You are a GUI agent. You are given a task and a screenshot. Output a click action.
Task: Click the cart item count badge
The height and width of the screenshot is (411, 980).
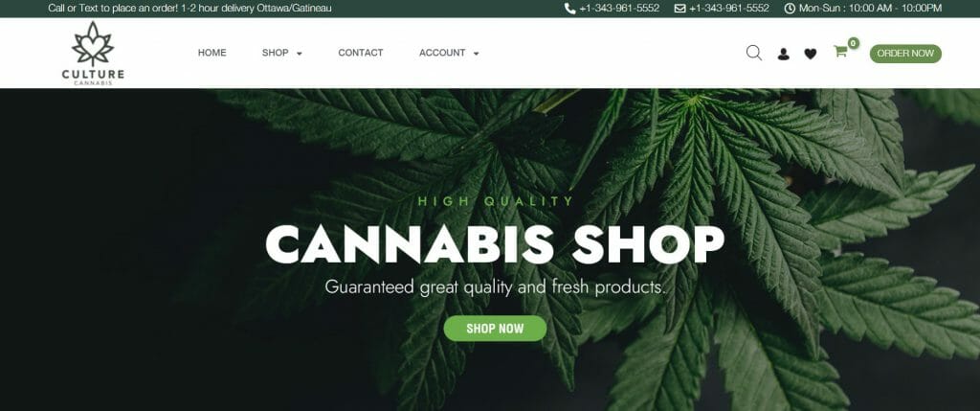point(853,43)
